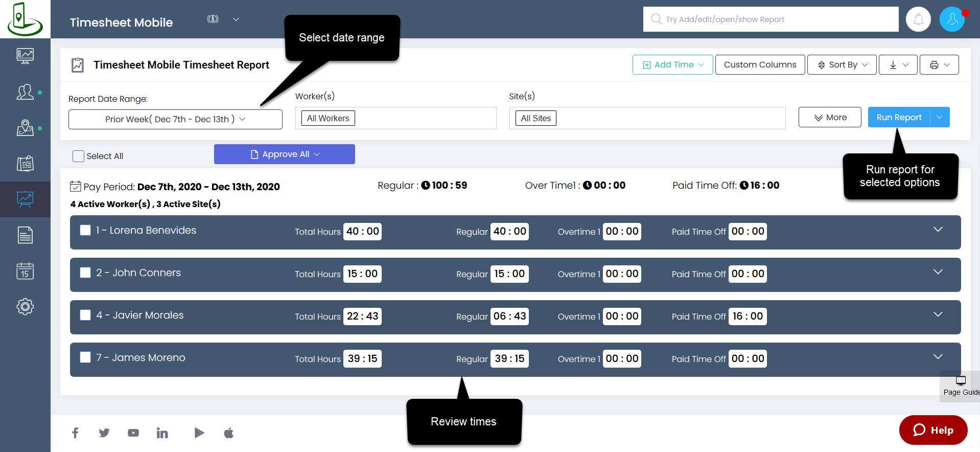Viewport: 980px width, 452px height.
Task: Open the Google Play store link
Action: click(199, 433)
